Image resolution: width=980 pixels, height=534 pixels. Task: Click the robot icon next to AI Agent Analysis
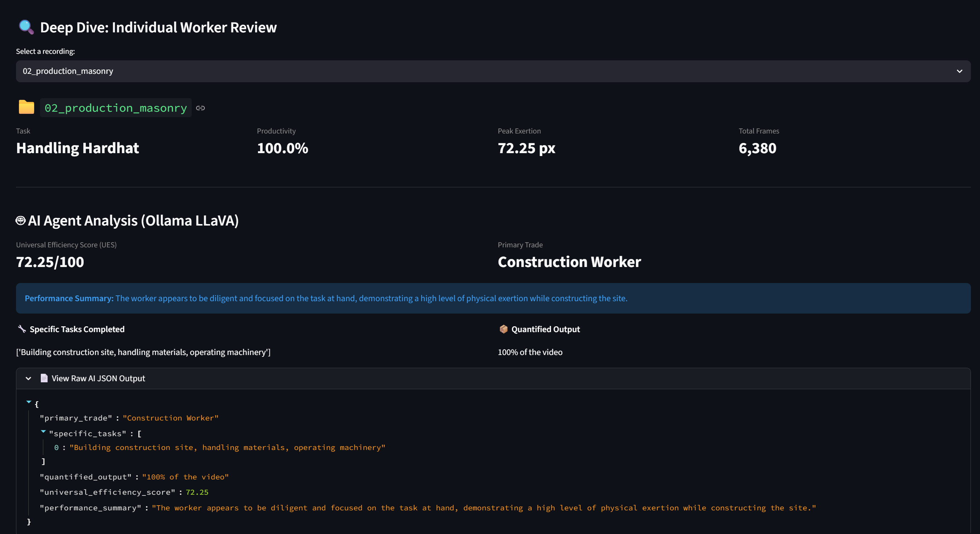(x=20, y=220)
